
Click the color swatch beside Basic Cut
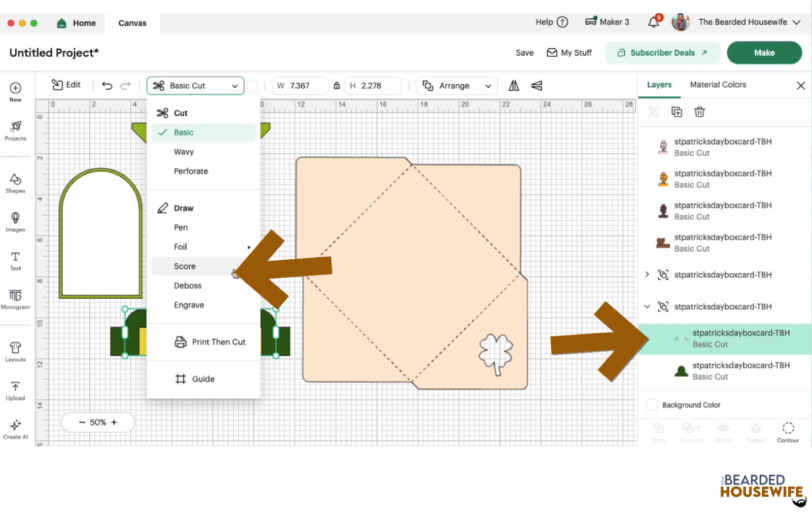click(253, 86)
